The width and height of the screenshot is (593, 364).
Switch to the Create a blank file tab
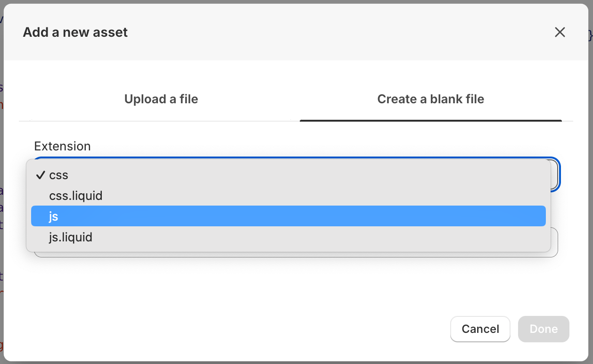click(x=430, y=99)
